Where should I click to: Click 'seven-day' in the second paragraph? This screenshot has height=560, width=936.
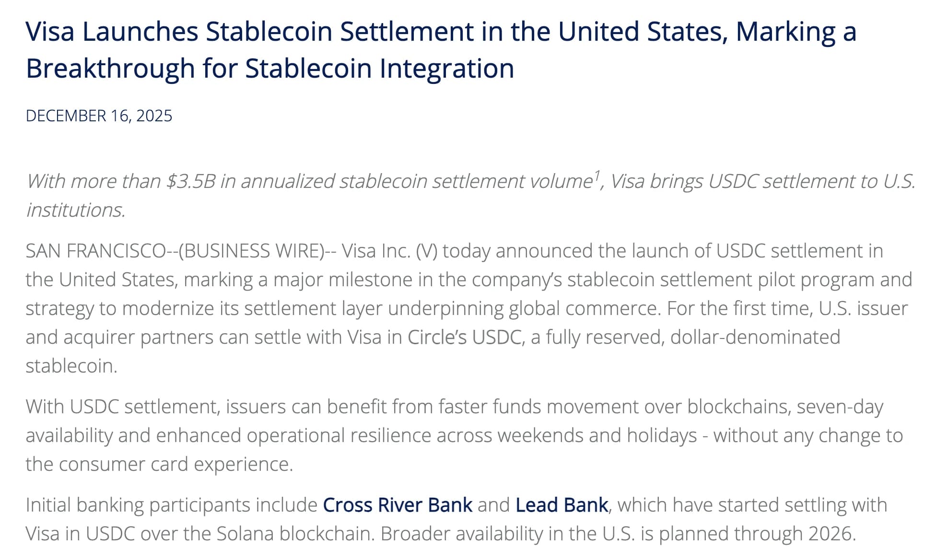click(x=840, y=407)
